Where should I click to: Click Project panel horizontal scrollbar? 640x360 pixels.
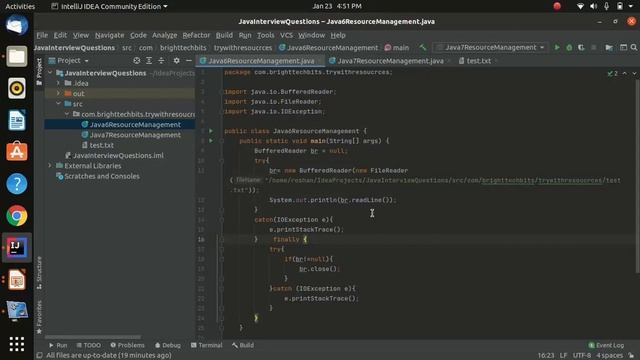coord(93,337)
